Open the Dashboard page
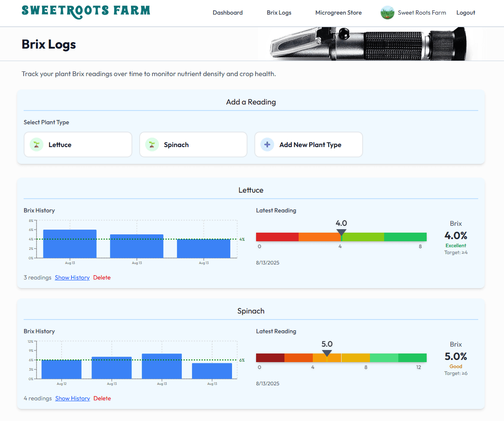This screenshot has width=504, height=421. click(228, 12)
